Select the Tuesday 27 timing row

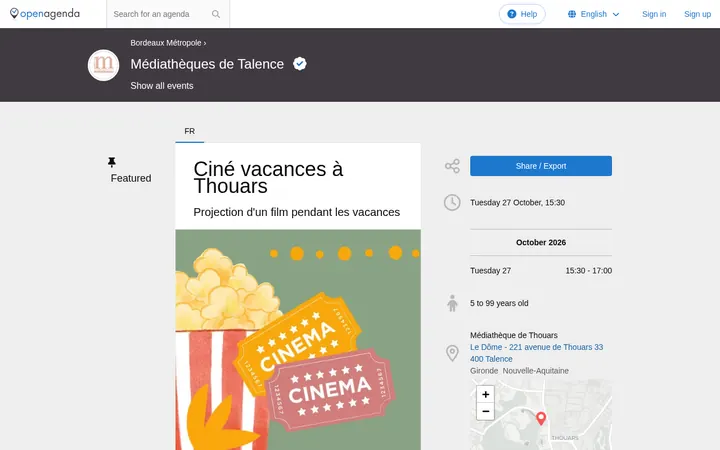click(540, 270)
